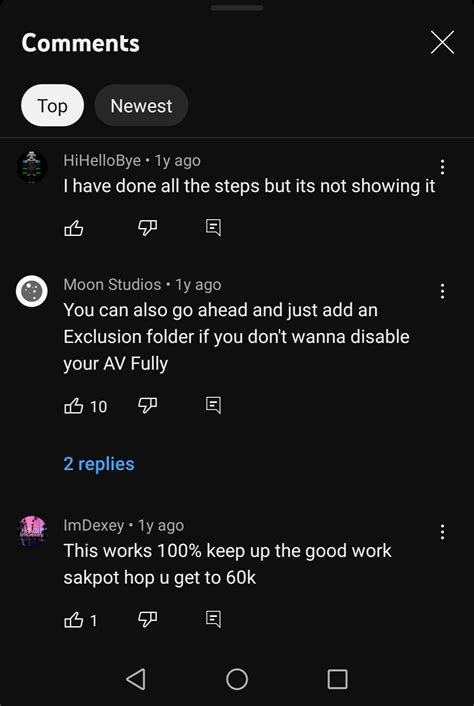This screenshot has height=706, width=474.
Task: Sort comments by Newest
Action: pos(141,105)
